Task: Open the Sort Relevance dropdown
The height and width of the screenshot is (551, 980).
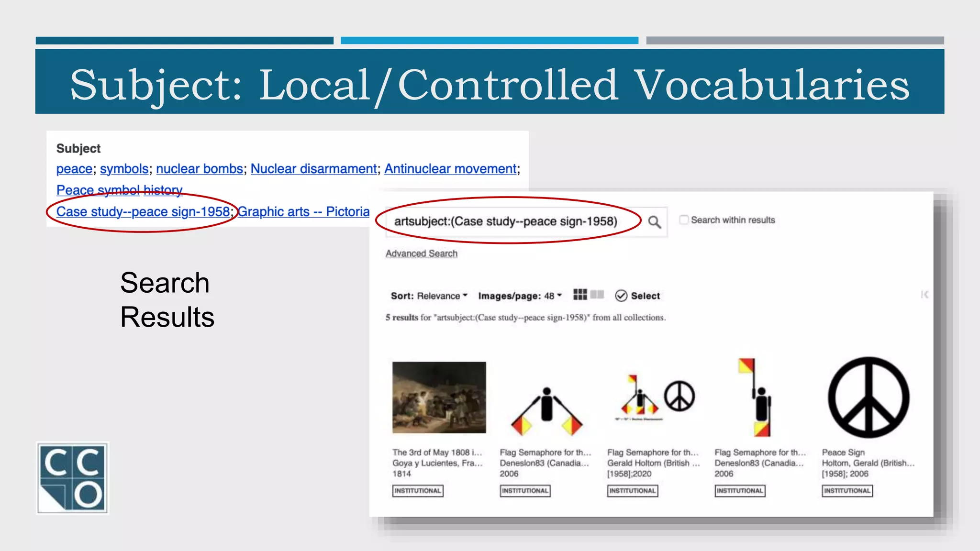Action: tap(429, 296)
